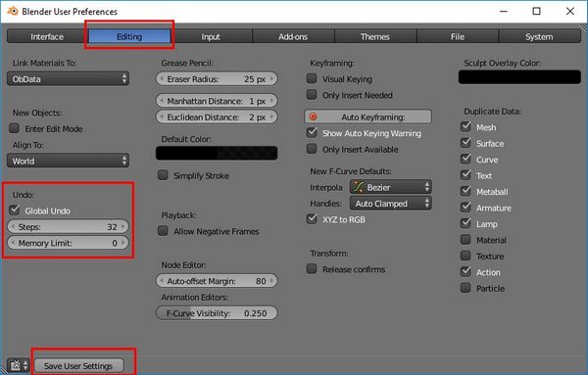
Task: Open the Input tab
Action: [211, 36]
